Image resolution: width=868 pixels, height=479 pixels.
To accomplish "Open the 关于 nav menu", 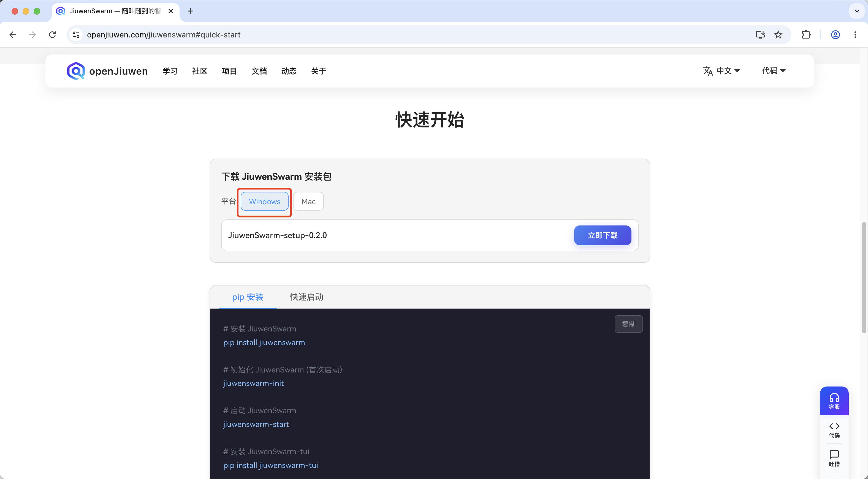I will pyautogui.click(x=318, y=71).
